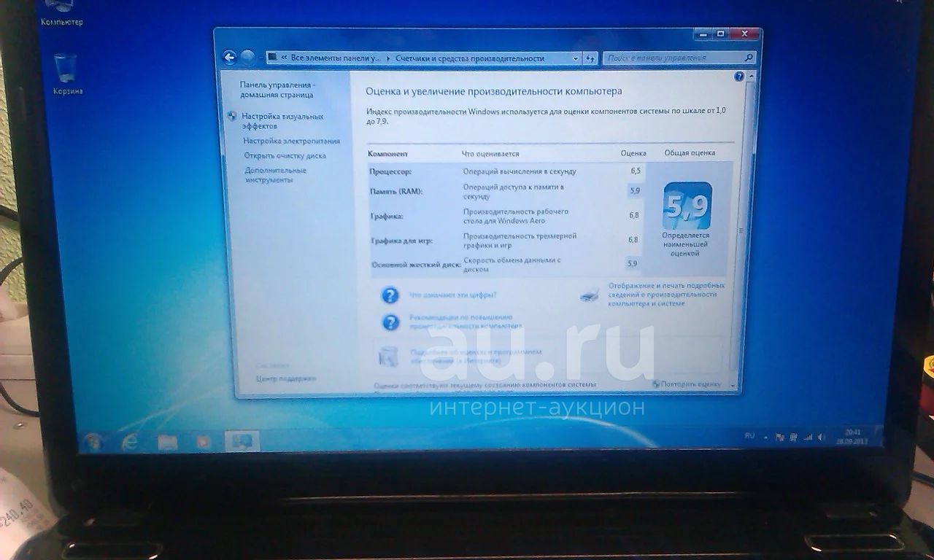934x560 pixels.
Task: Click 'Общая оценка' column header
Action: pyautogui.click(x=690, y=153)
